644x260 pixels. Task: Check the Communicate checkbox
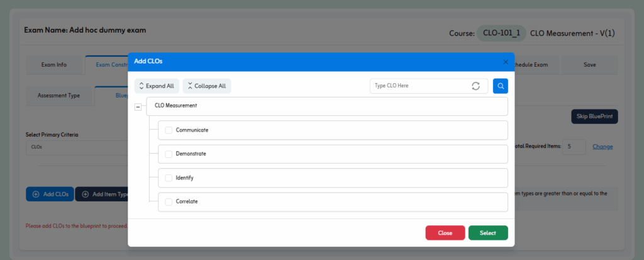point(169,130)
